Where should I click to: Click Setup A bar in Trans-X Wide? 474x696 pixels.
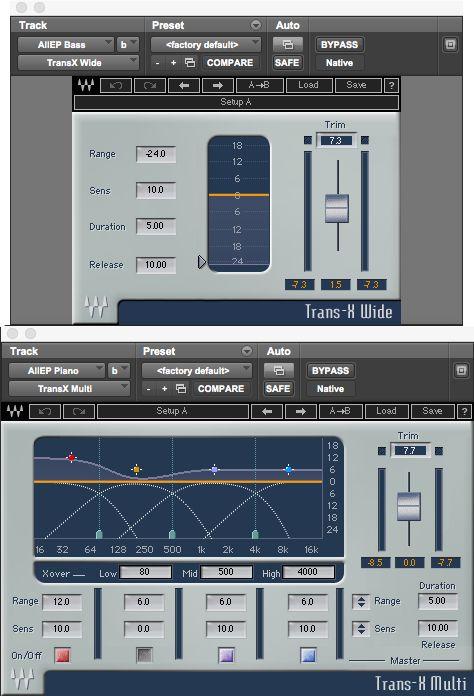click(x=236, y=102)
